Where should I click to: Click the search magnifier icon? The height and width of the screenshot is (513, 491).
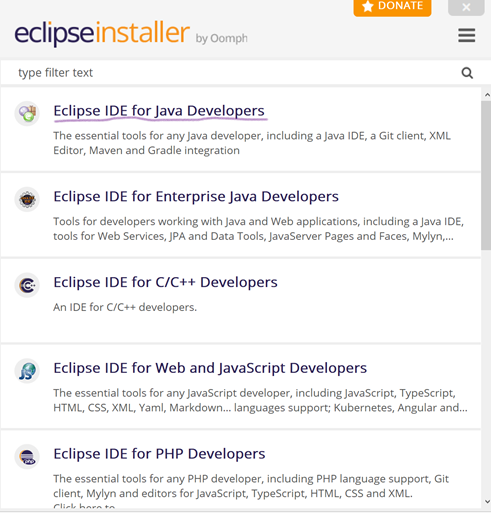pos(467,73)
